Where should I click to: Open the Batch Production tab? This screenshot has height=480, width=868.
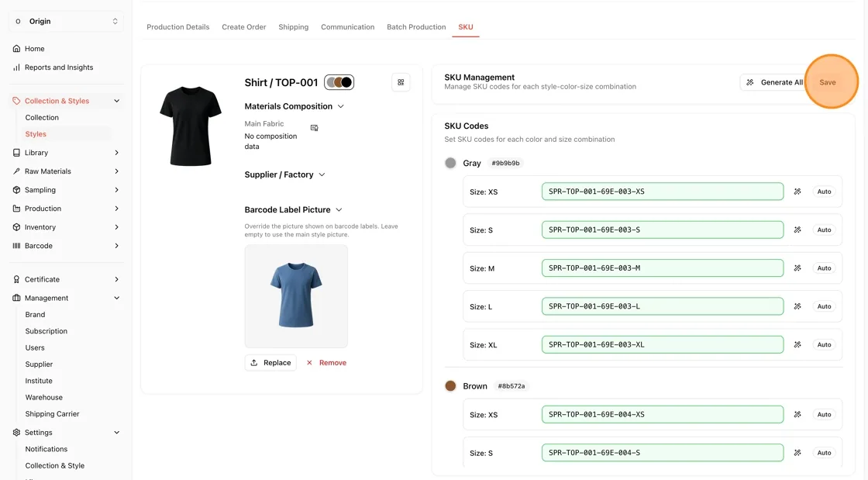tap(416, 27)
